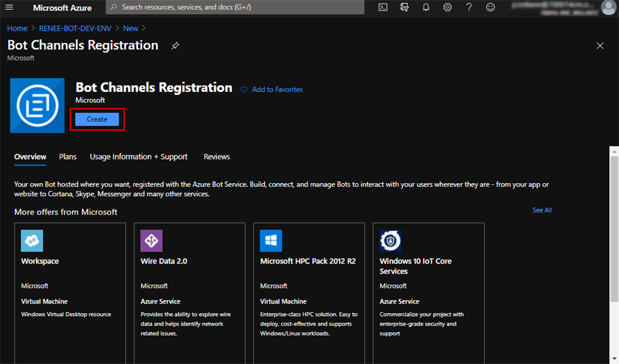Click the Microsoft HPC Pack Windows icon
The image size is (619, 364).
coord(271,240)
